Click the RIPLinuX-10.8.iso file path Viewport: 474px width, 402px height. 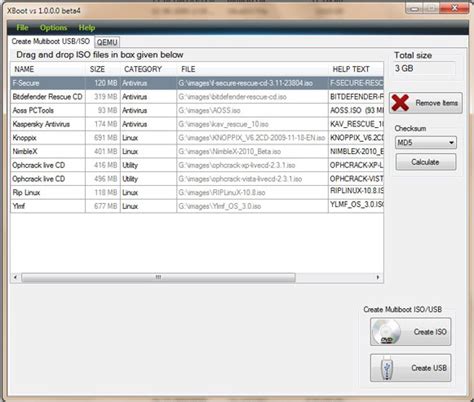(222, 192)
